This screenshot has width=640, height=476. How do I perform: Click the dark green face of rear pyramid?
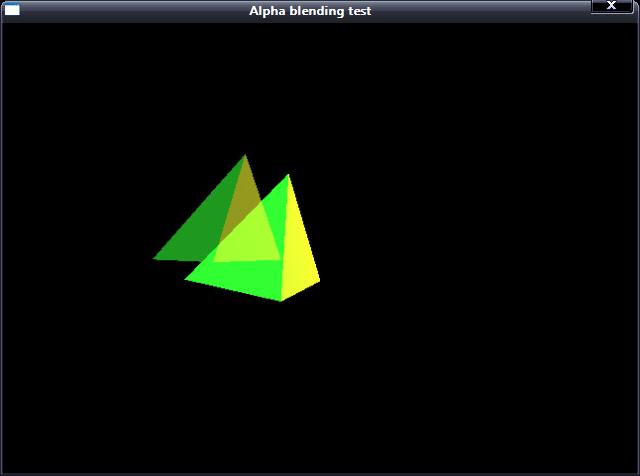click(x=195, y=235)
